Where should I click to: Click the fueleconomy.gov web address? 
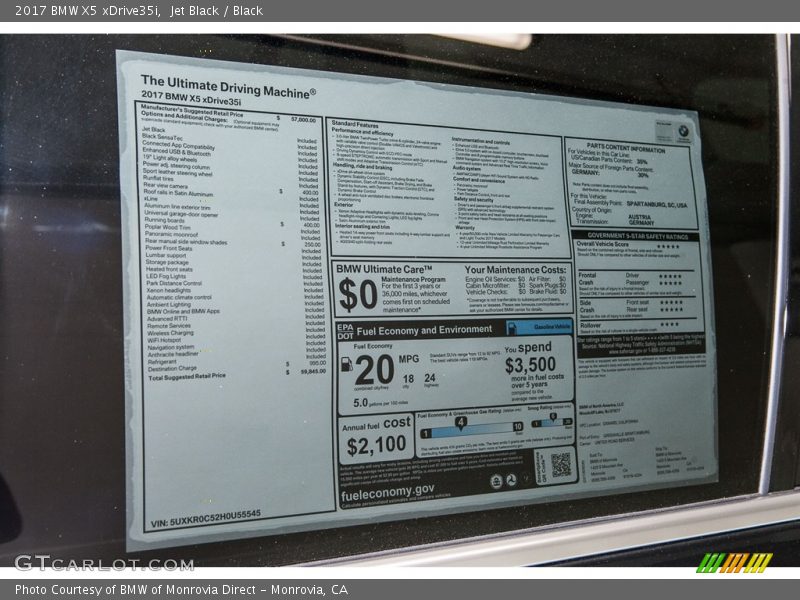(388, 490)
